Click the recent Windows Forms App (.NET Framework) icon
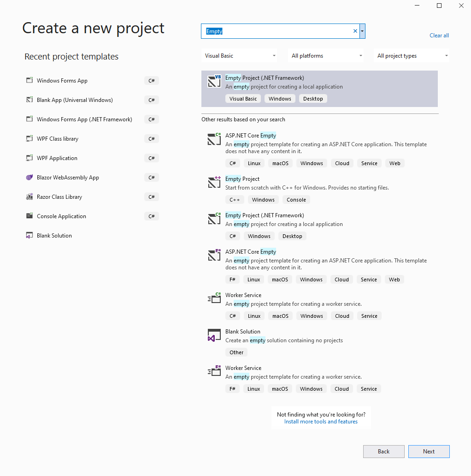 [29, 119]
